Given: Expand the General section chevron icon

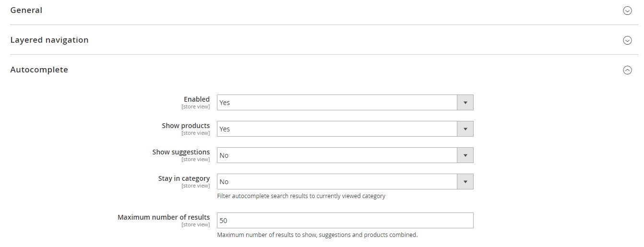Looking at the screenshot, I should (x=627, y=11).
